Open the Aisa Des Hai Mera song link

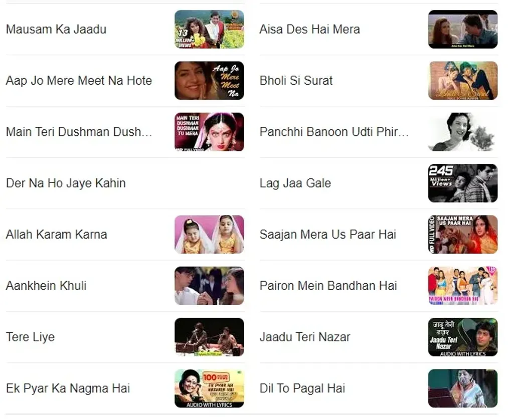310,29
